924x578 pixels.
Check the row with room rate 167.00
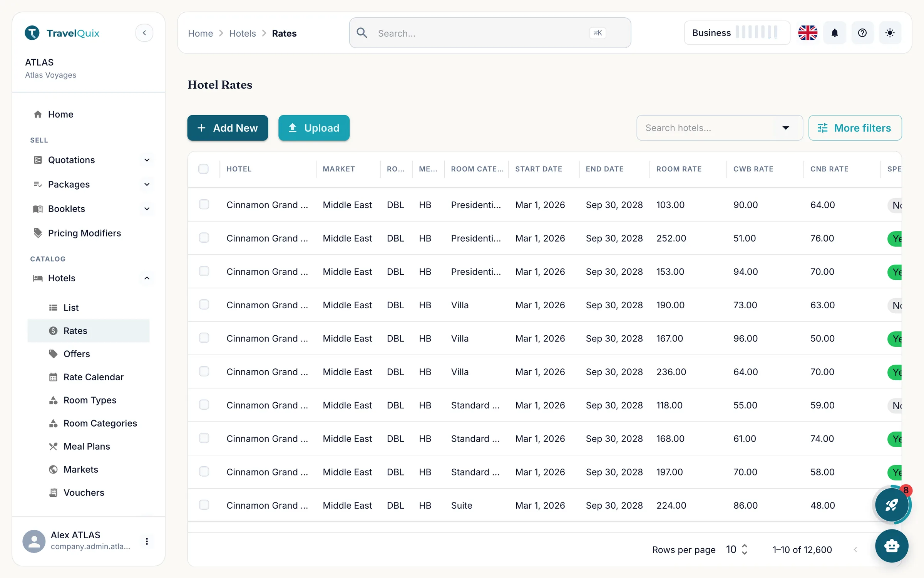click(204, 338)
